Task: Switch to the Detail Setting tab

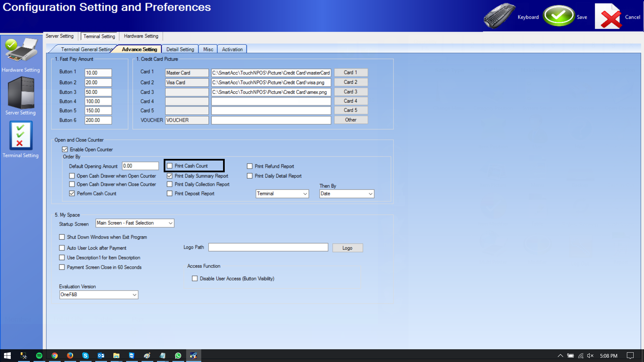Action: coord(180,49)
